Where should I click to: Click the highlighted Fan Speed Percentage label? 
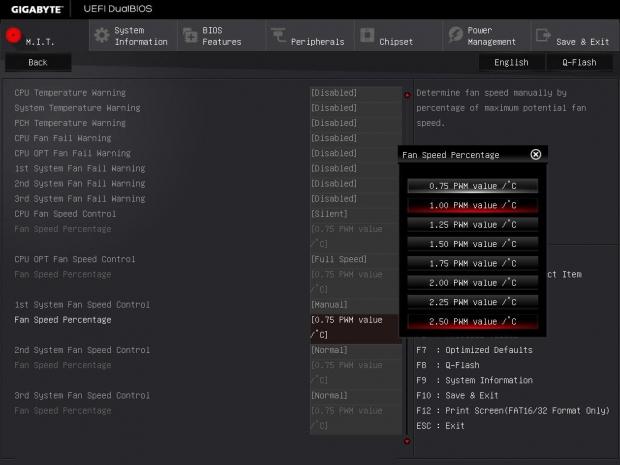click(x=63, y=320)
